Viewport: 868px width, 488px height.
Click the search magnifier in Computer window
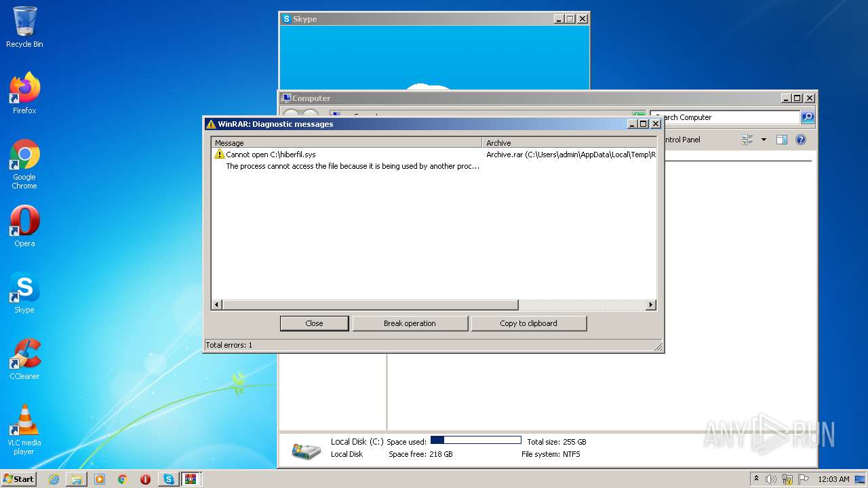[x=808, y=117]
